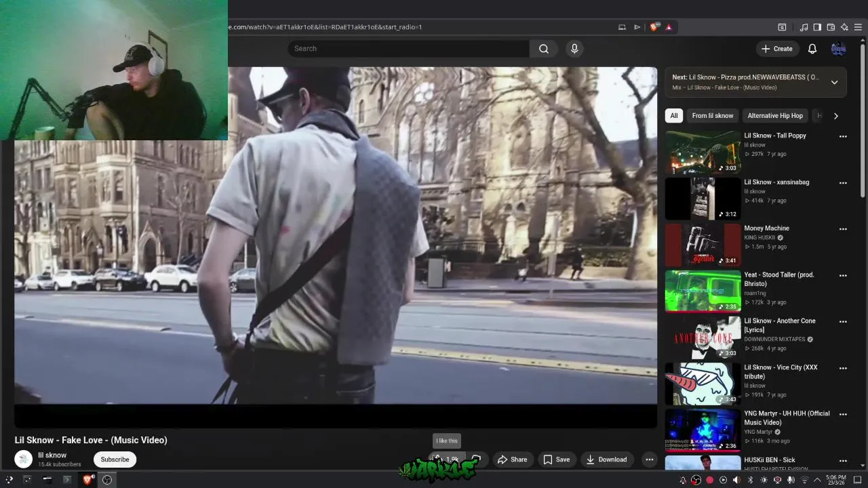Image resolution: width=868 pixels, height=488 pixels.
Task: Open the lil sknow channel avatar
Action: point(24,460)
